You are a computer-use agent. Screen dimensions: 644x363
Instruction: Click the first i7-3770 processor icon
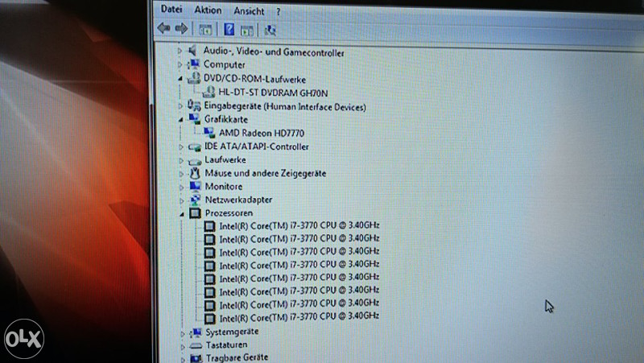pyautogui.click(x=209, y=226)
